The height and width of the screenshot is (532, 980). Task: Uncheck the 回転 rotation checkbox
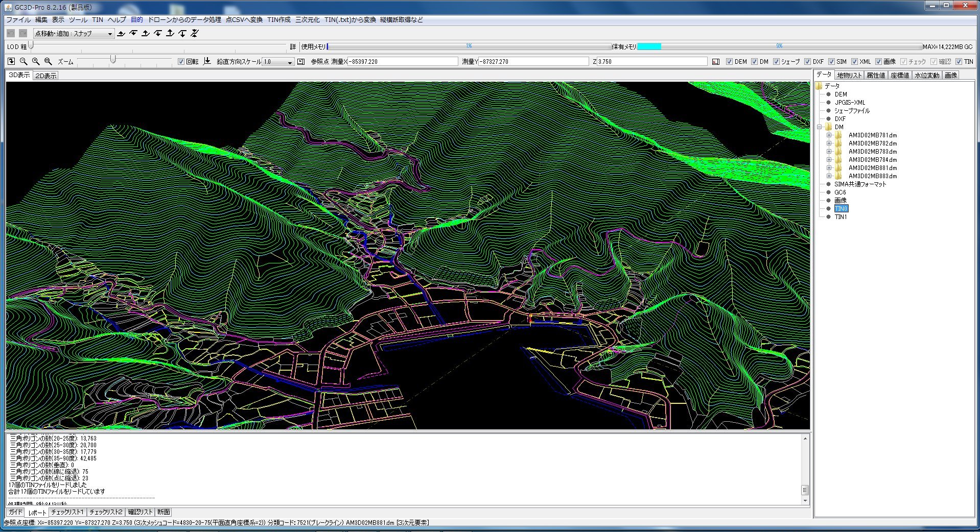pyautogui.click(x=181, y=62)
